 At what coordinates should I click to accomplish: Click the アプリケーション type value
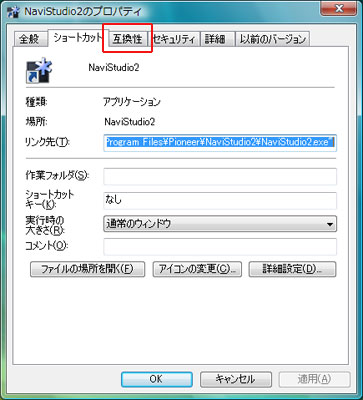[x=132, y=102]
